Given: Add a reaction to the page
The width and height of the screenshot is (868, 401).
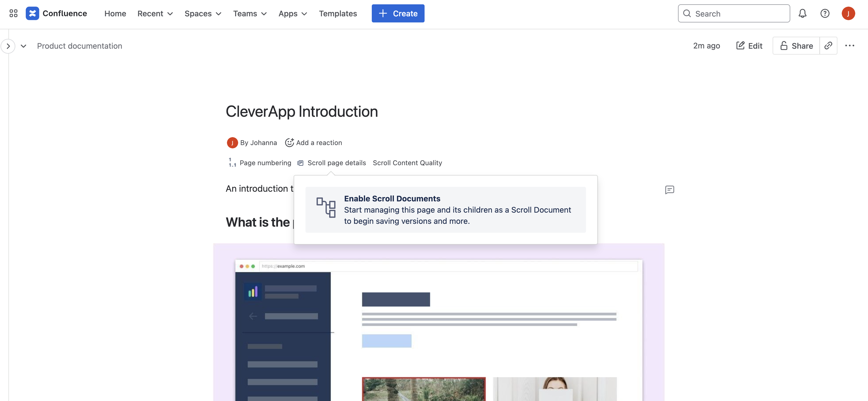Looking at the screenshot, I should [313, 143].
